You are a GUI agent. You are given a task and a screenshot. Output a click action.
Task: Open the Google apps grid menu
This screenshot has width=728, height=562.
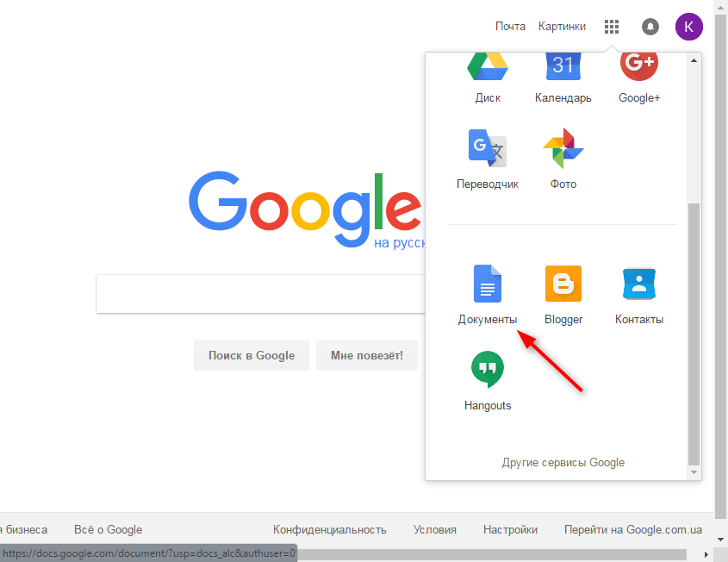(x=612, y=27)
